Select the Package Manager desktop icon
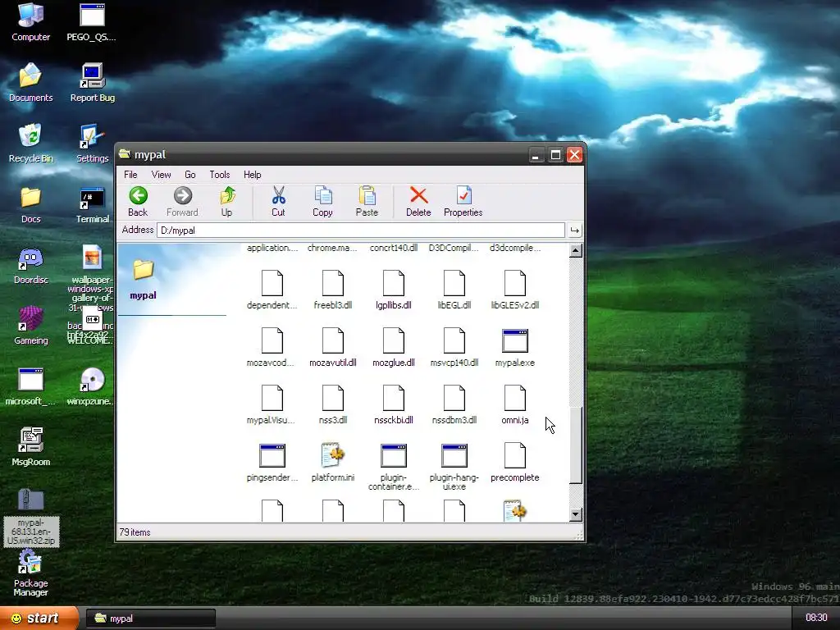 30,573
